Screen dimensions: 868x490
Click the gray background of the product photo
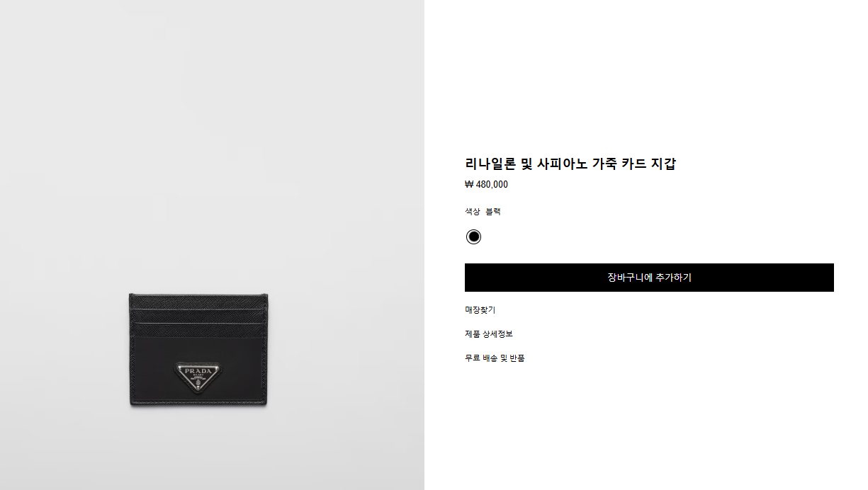(213, 142)
